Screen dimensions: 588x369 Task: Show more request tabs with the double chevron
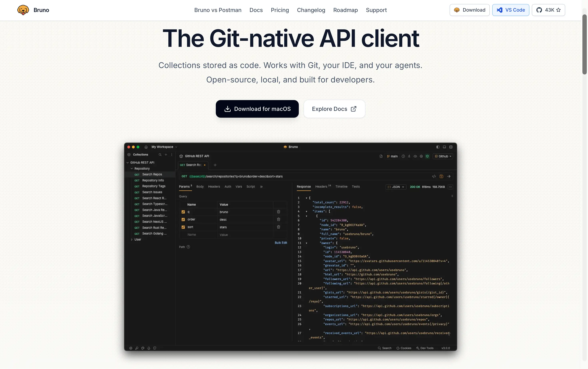pos(261,187)
